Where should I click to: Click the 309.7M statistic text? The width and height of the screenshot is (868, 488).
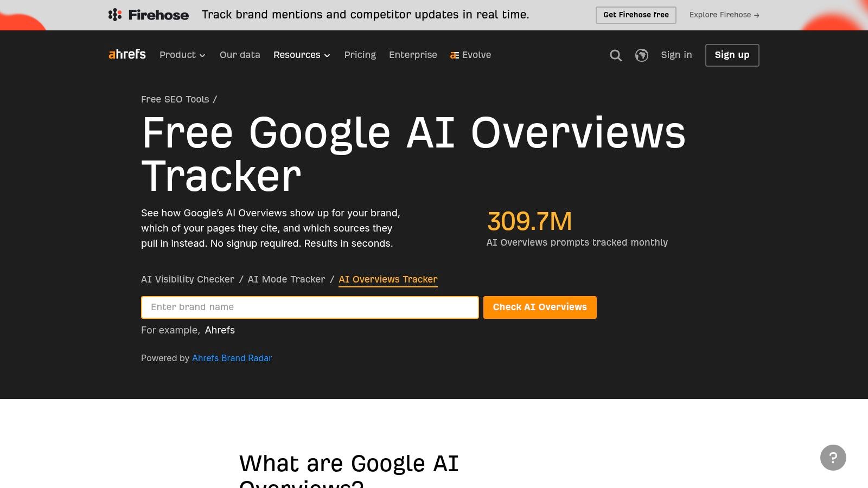529,221
